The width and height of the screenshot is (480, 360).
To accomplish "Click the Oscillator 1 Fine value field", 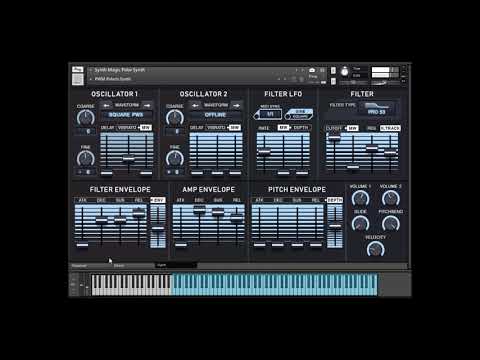I will click(x=86, y=172).
